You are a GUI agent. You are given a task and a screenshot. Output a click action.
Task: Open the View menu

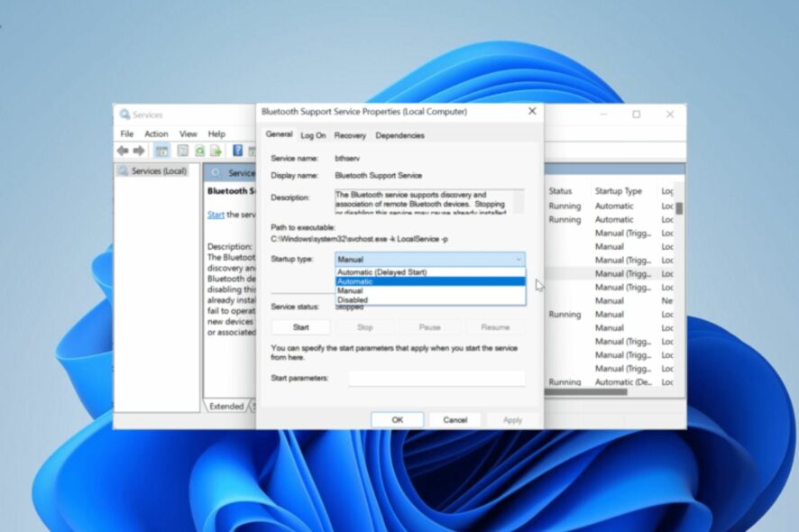tap(188, 134)
